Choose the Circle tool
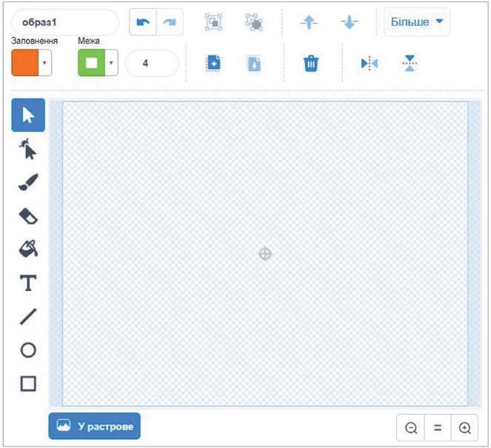The width and height of the screenshot is (491, 448). [28, 350]
